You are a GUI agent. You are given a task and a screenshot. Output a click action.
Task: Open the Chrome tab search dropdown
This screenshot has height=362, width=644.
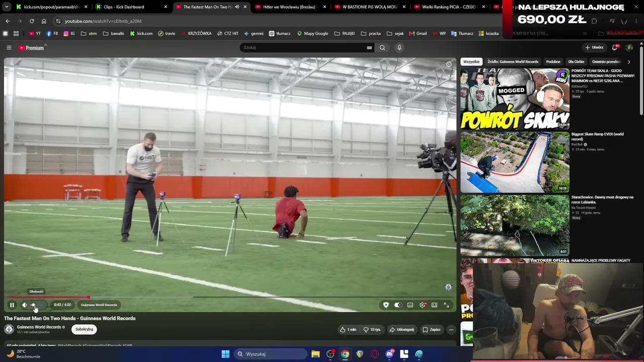pyautogui.click(x=7, y=7)
